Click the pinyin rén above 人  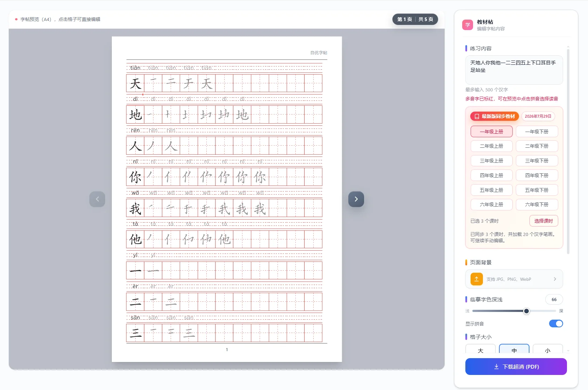[x=135, y=130]
